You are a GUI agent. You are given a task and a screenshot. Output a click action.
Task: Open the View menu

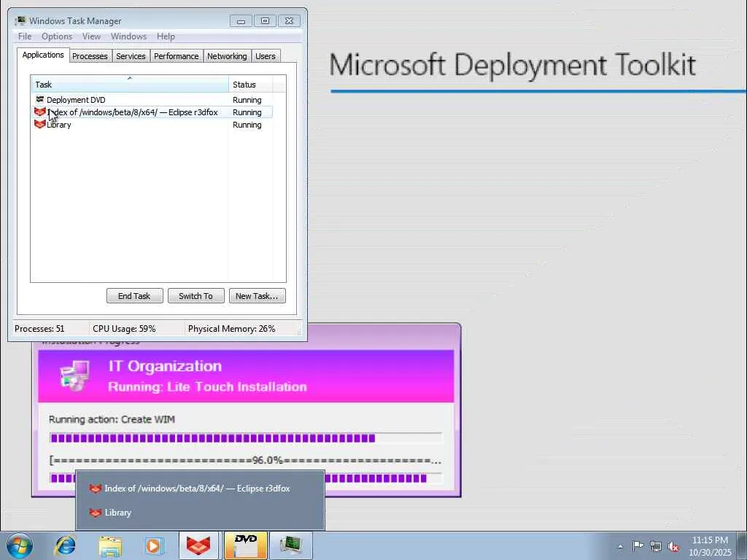(x=91, y=36)
